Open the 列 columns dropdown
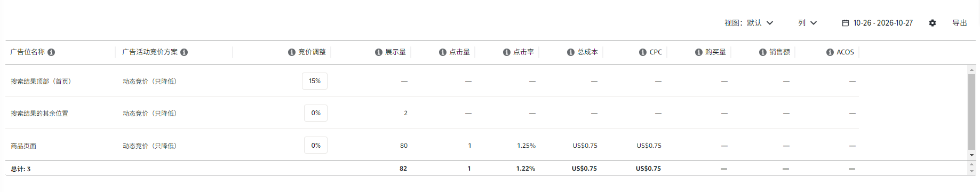This screenshot has width=980, height=192. [x=807, y=23]
